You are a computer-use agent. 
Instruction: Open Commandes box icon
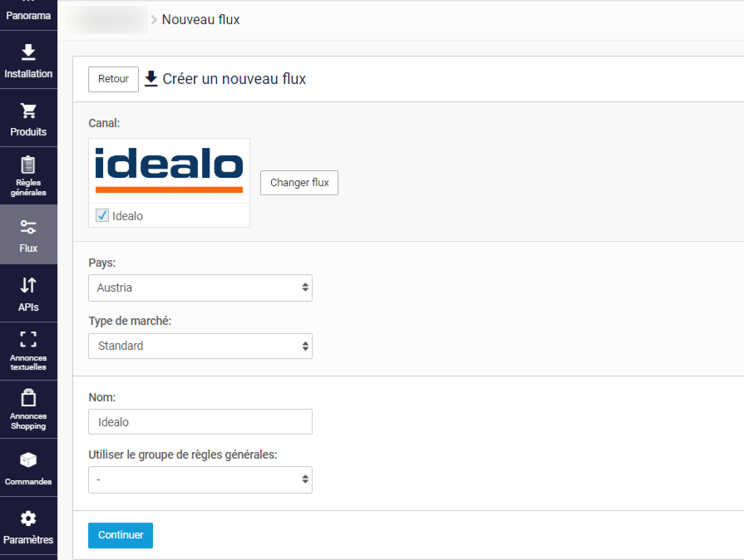tap(28, 459)
